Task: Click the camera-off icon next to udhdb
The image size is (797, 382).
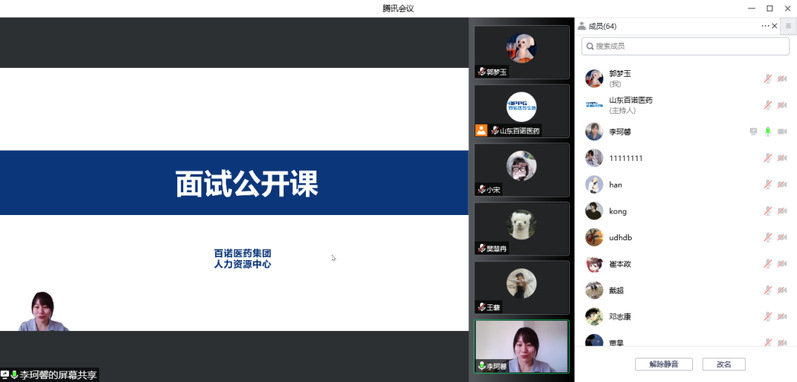Action: (782, 237)
